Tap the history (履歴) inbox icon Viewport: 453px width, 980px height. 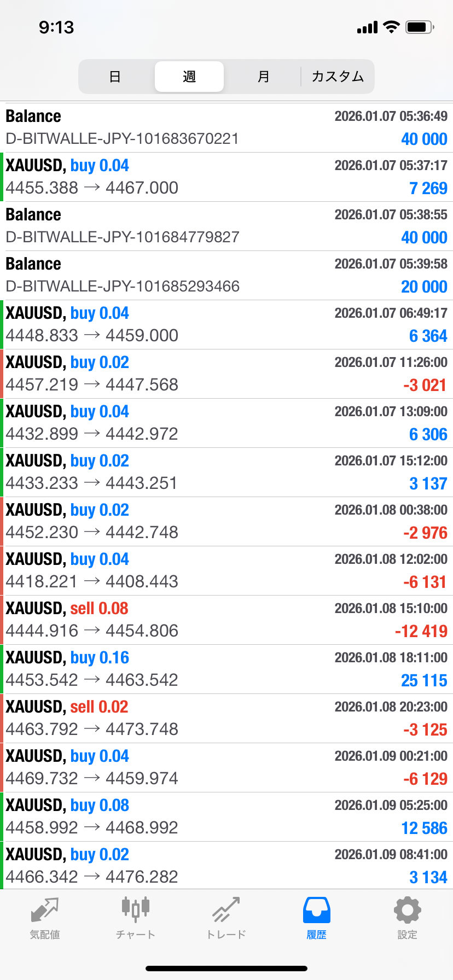pos(316,910)
